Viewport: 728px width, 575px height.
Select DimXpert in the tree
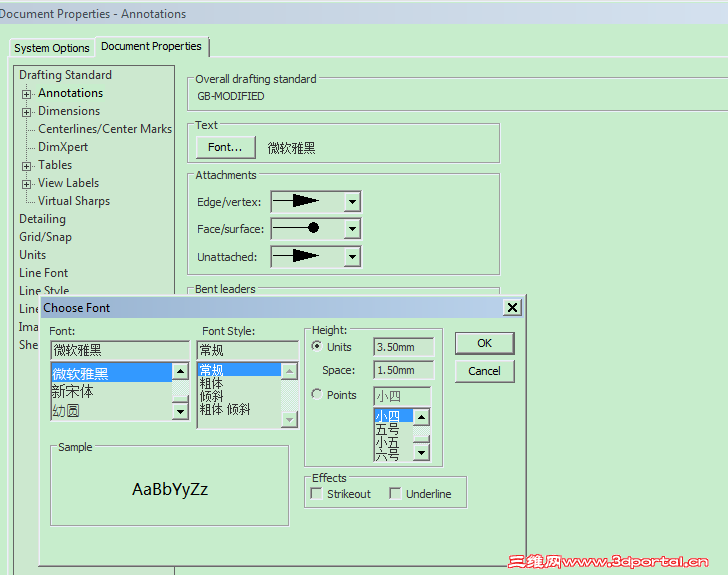tap(63, 147)
